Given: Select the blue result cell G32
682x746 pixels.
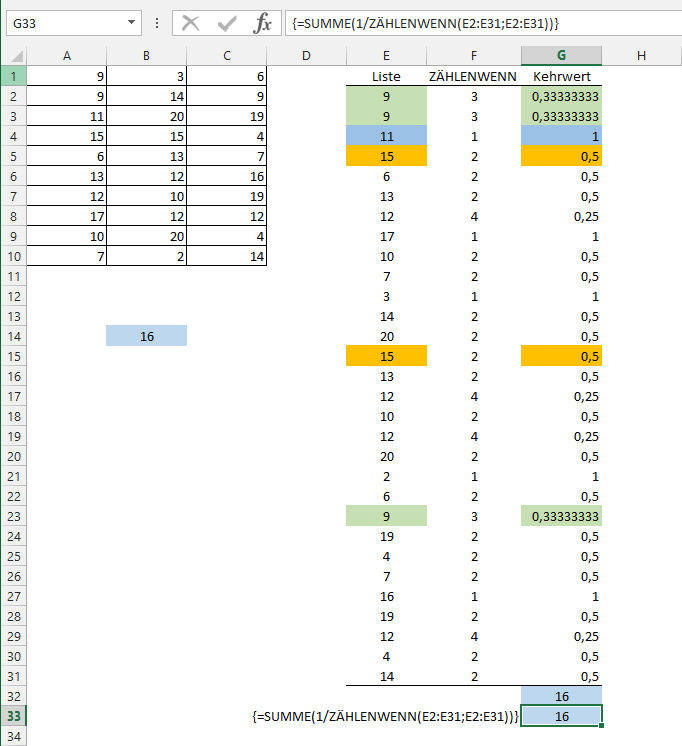Looking at the screenshot, I should pyautogui.click(x=561, y=696).
